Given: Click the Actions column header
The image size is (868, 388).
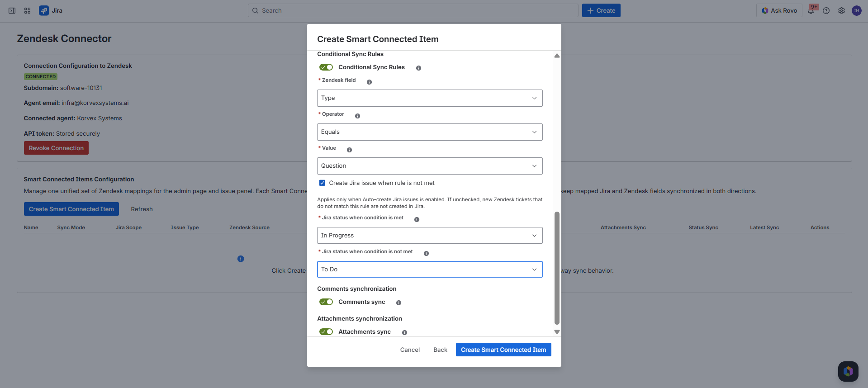Looking at the screenshot, I should click(820, 227).
